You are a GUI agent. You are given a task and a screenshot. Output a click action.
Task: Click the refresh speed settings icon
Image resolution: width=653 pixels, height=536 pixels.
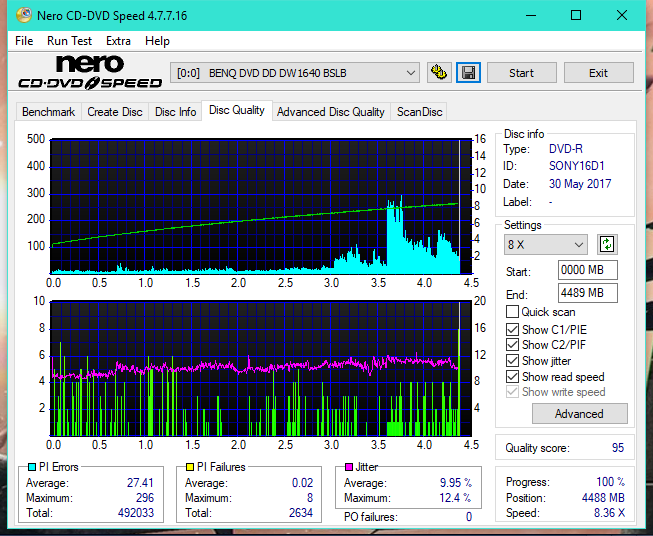607,244
